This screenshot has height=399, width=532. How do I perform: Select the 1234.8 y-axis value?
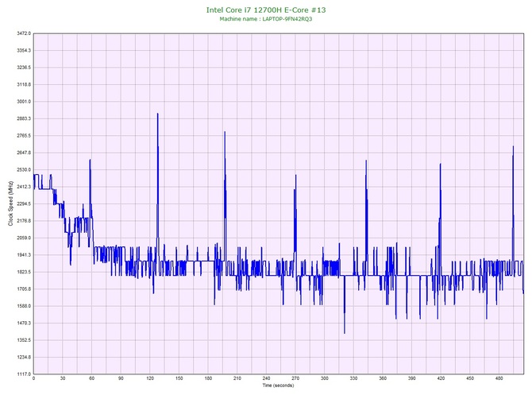[24, 357]
